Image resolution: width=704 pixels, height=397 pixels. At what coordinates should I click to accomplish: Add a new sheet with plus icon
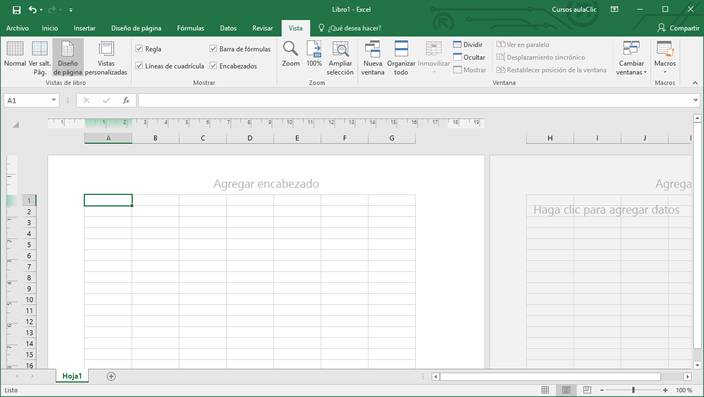click(111, 376)
